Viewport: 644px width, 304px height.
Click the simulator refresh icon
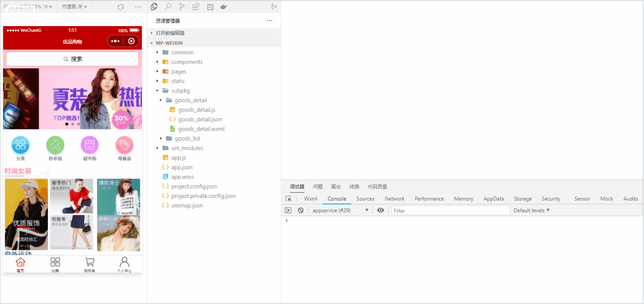pos(121,7)
